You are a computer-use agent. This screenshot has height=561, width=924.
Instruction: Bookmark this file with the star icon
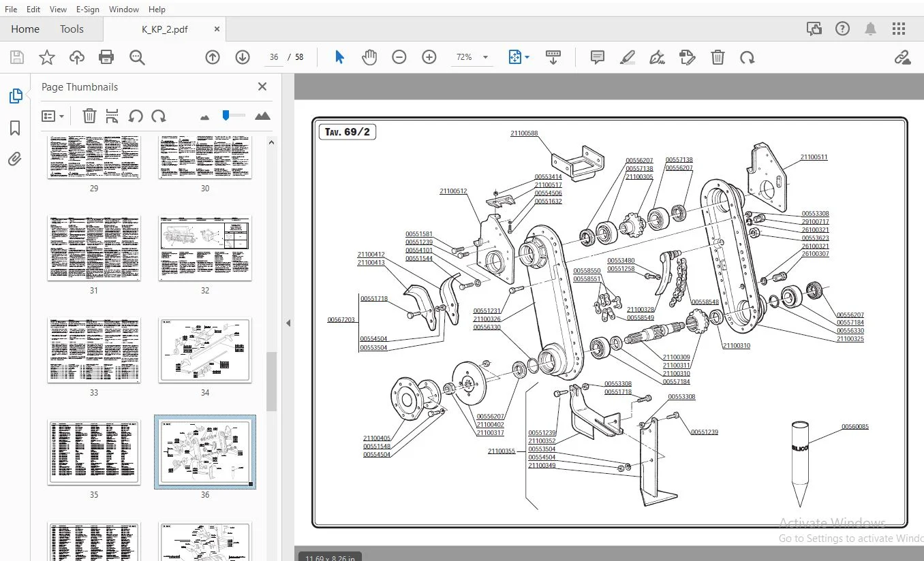coord(46,57)
